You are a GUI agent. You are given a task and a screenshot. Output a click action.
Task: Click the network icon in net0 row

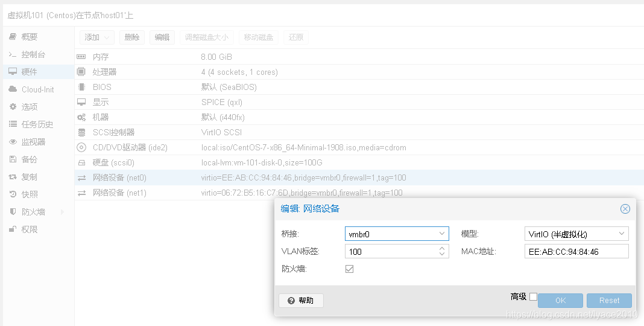coord(81,178)
